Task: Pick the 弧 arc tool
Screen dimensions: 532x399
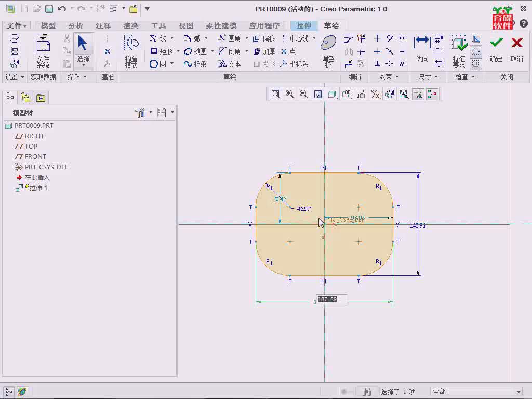Action: pyautogui.click(x=192, y=38)
